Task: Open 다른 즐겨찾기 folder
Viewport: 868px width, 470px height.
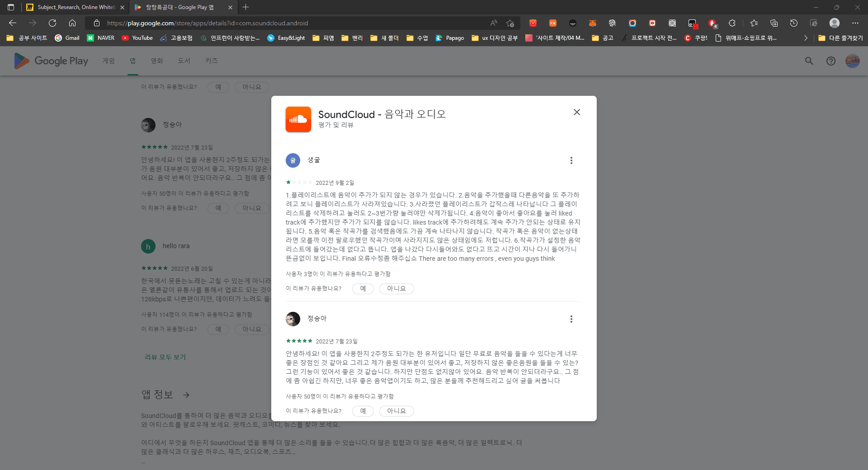Action: 840,38
